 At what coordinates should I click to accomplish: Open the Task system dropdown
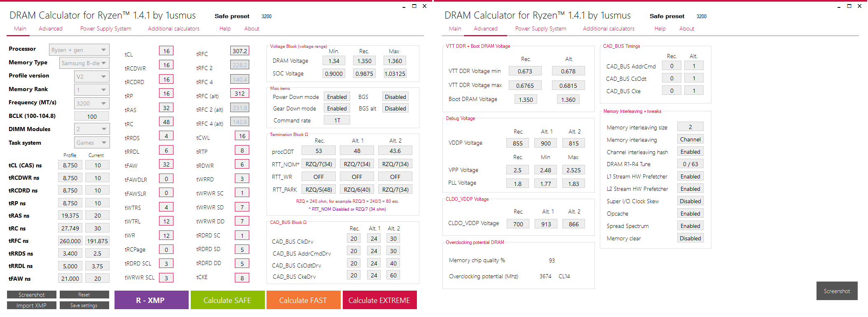click(92, 143)
